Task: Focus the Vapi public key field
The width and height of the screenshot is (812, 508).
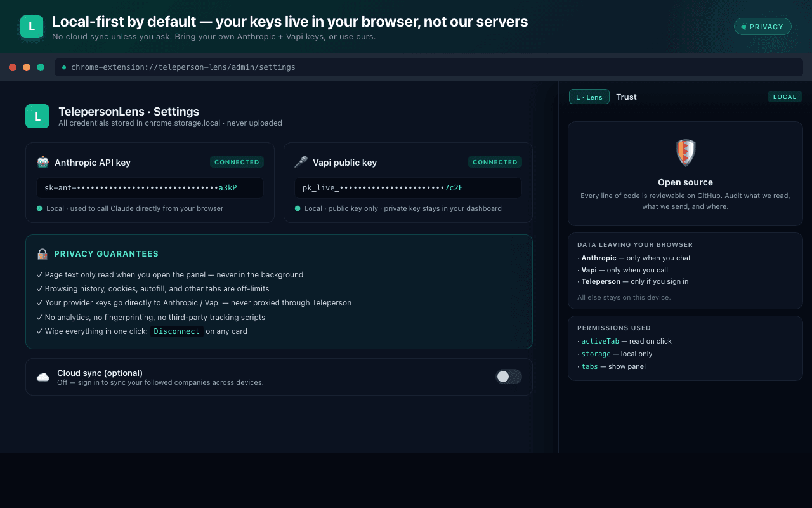Action: tap(408, 188)
